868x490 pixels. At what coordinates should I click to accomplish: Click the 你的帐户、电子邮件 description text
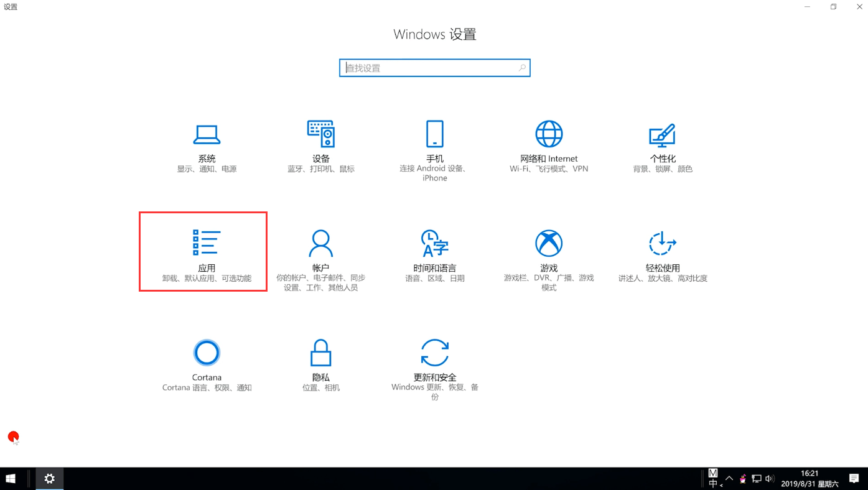[x=321, y=283]
